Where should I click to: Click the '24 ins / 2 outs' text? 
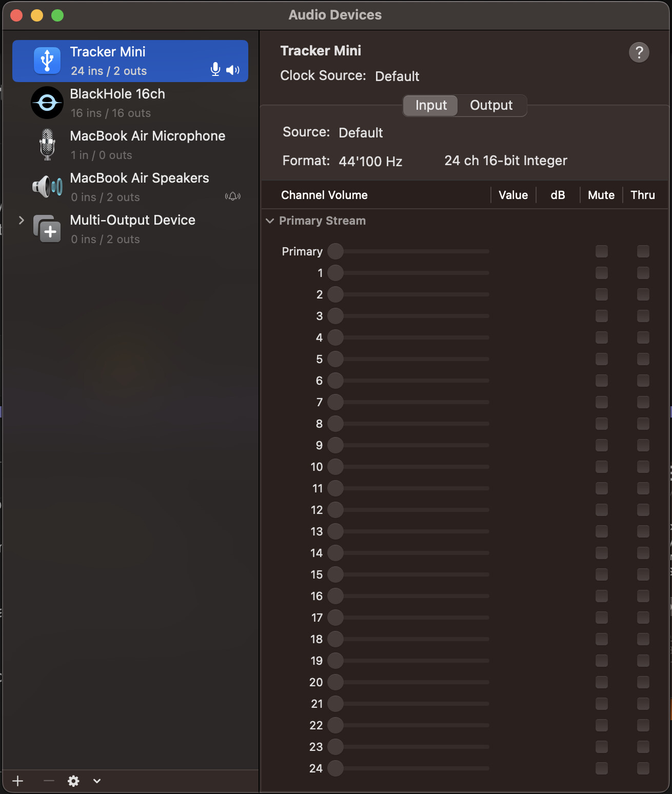[109, 71]
